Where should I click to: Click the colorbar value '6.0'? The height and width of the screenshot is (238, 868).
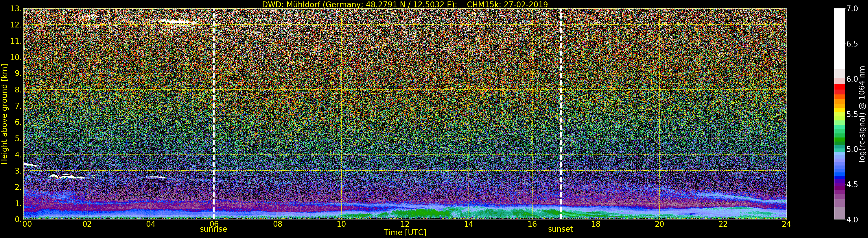[x=852, y=79]
